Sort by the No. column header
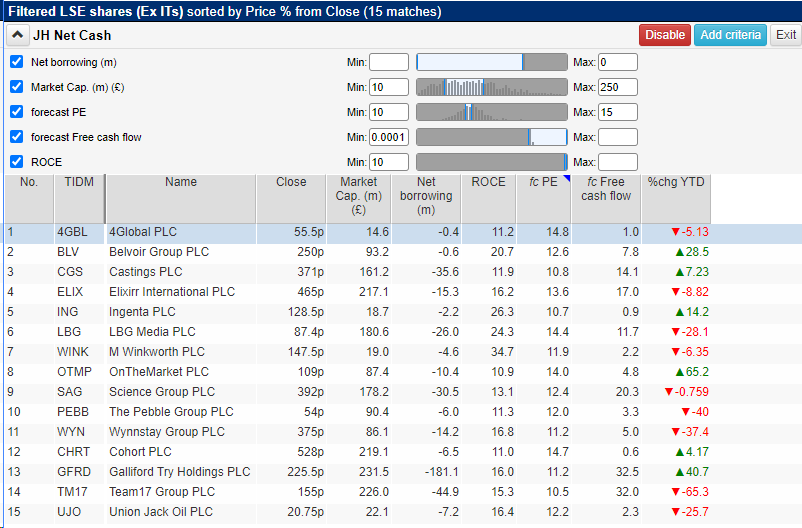Image resolution: width=802 pixels, height=528 pixels. point(29,199)
